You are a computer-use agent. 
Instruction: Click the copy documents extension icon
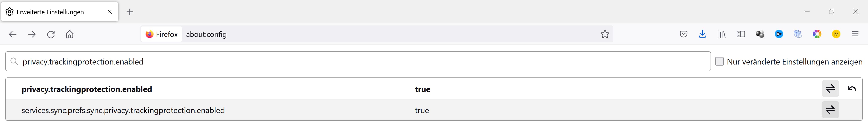click(798, 34)
